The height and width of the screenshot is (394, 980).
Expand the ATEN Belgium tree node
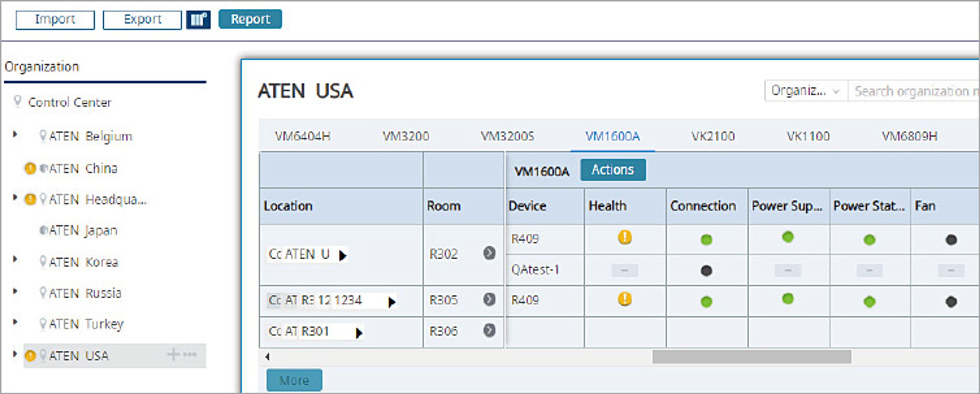[x=15, y=134]
